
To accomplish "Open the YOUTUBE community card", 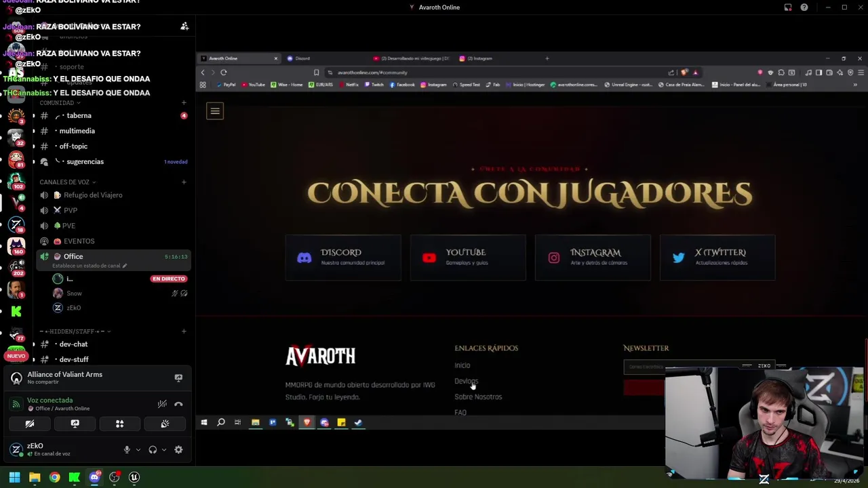I will coord(468,258).
